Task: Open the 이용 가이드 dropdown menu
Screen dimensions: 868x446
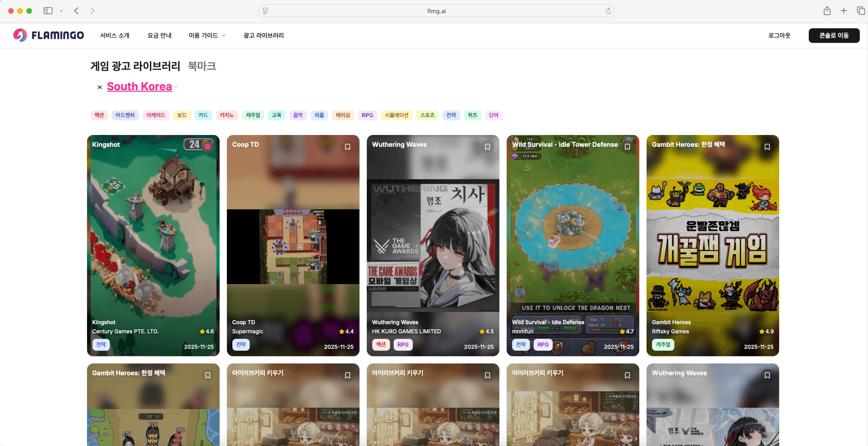Action: 207,36
